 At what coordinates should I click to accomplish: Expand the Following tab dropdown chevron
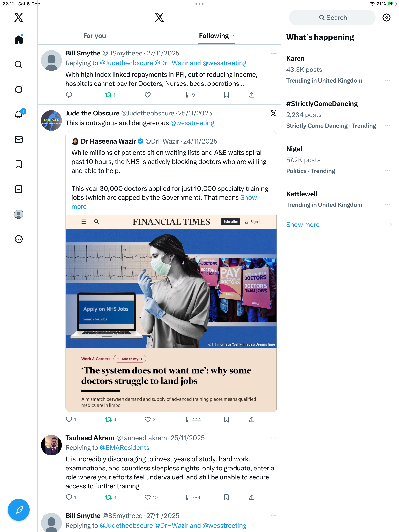click(x=233, y=36)
